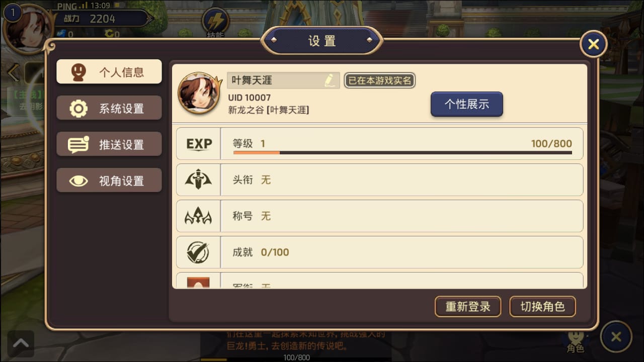
Task: Open the 个人信息 tab
Action: tap(109, 72)
